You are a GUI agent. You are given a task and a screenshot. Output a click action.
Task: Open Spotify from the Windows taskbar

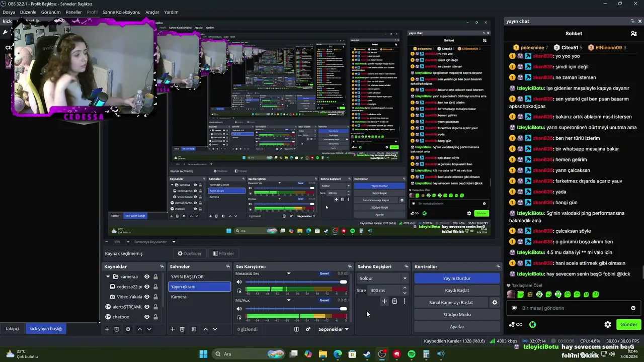tap(412, 354)
